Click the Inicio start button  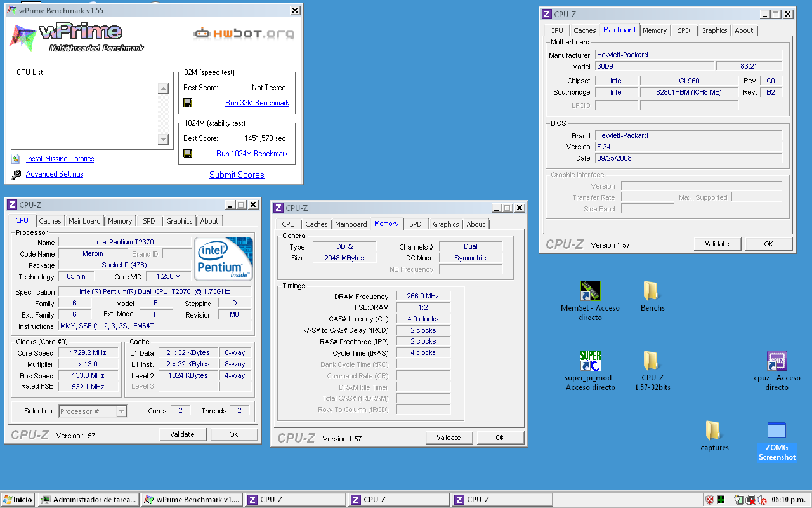pos(18,500)
